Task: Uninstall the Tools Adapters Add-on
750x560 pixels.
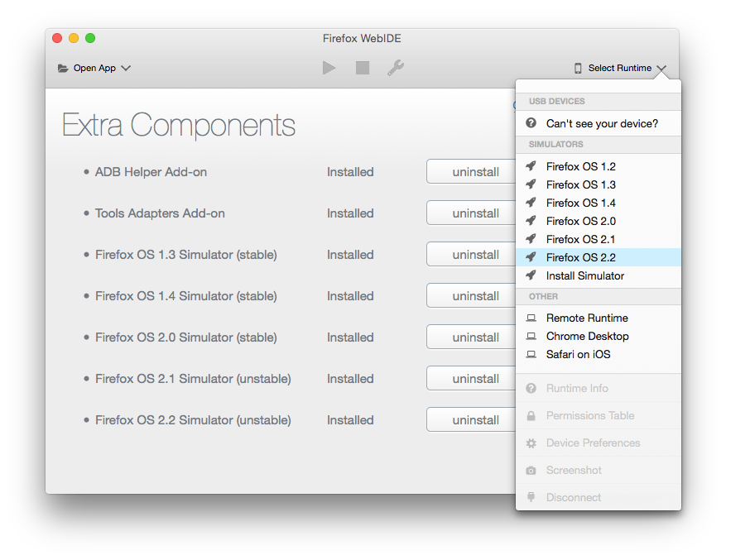Action: pyautogui.click(x=475, y=213)
